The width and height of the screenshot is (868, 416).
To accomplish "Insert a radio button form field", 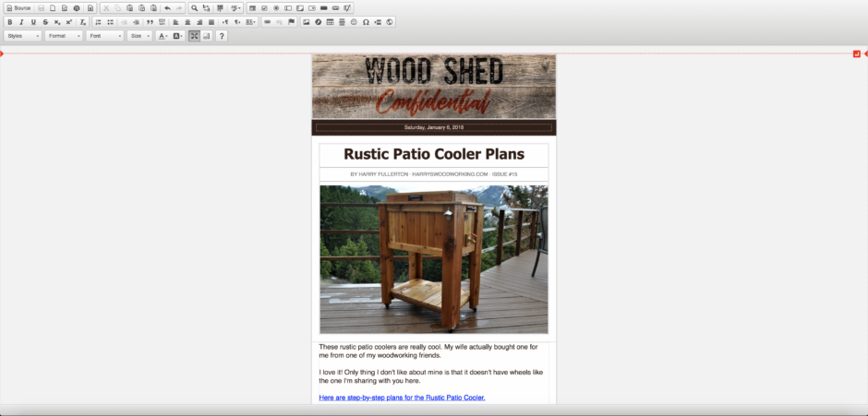I will (276, 8).
